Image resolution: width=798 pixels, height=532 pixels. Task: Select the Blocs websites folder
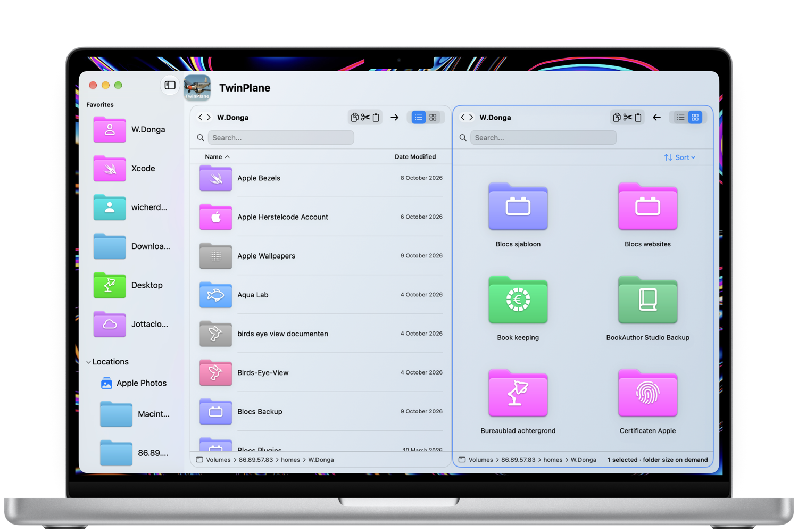click(648, 207)
